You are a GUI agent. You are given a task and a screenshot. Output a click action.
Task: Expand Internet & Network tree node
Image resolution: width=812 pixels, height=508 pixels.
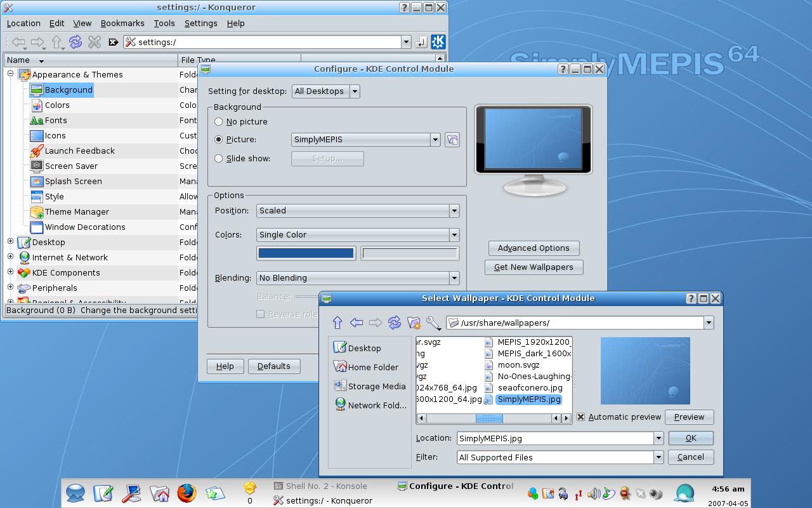pyautogui.click(x=10, y=257)
